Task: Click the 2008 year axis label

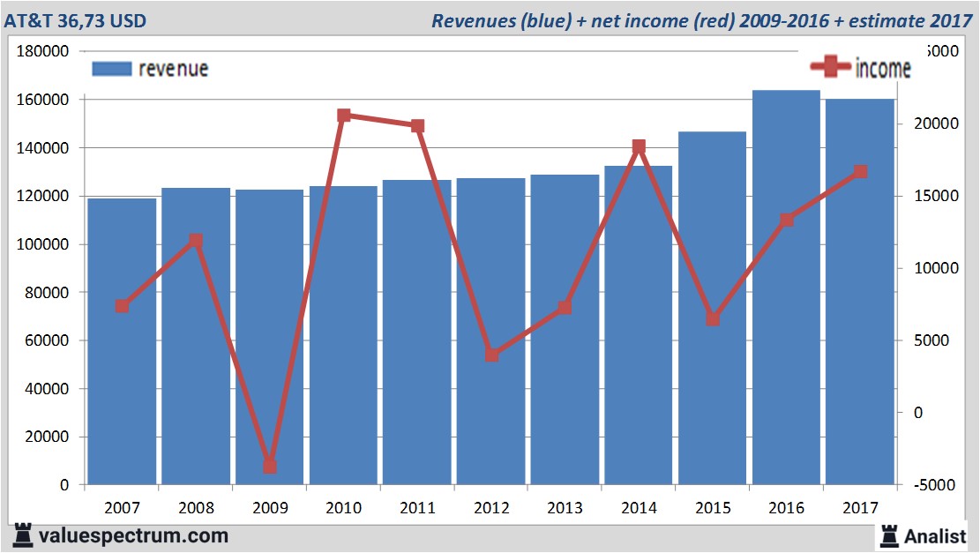Action: pos(196,507)
